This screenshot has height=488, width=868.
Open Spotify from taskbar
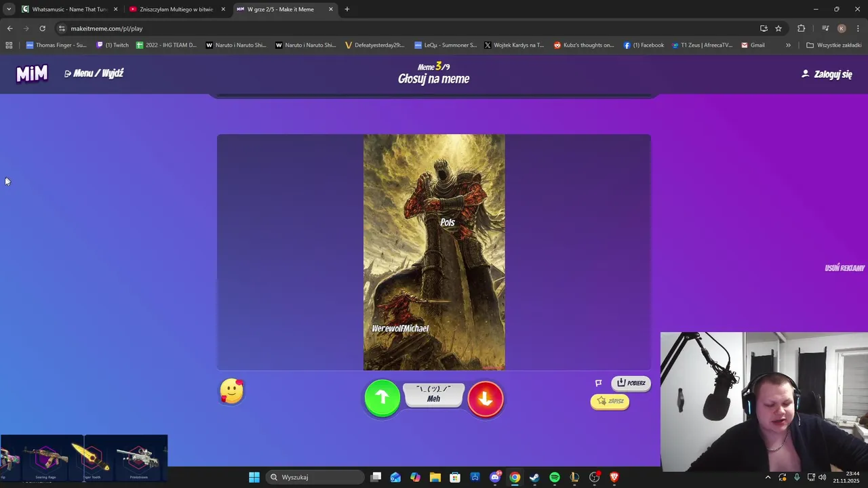555,477
